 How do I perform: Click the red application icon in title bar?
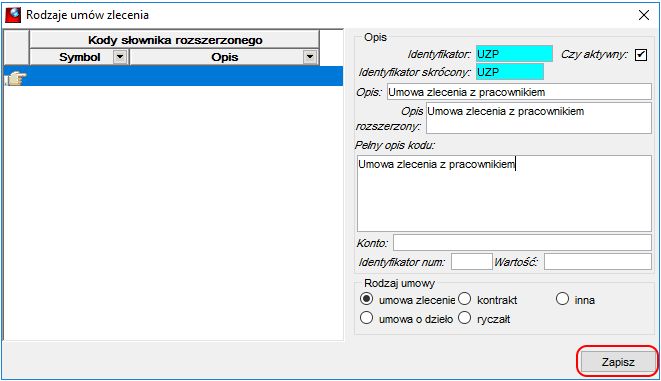pyautogui.click(x=13, y=15)
